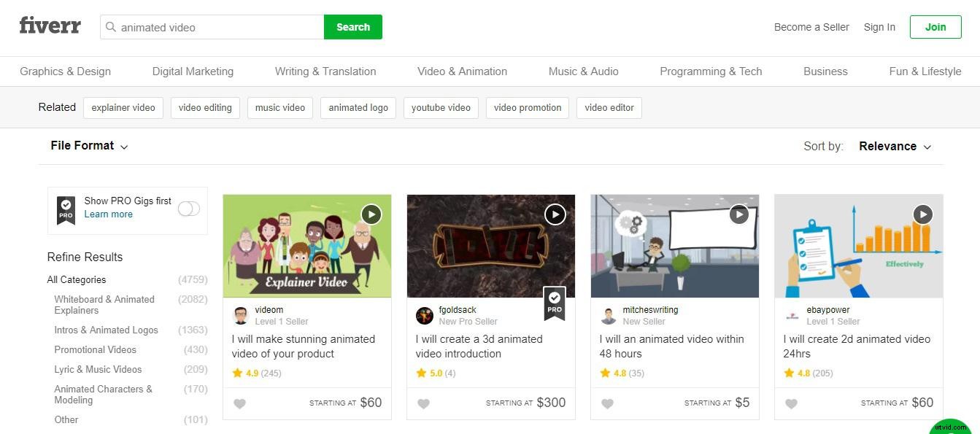980x434 pixels.
Task: Play the 2d animated video gig preview
Action: click(x=922, y=214)
